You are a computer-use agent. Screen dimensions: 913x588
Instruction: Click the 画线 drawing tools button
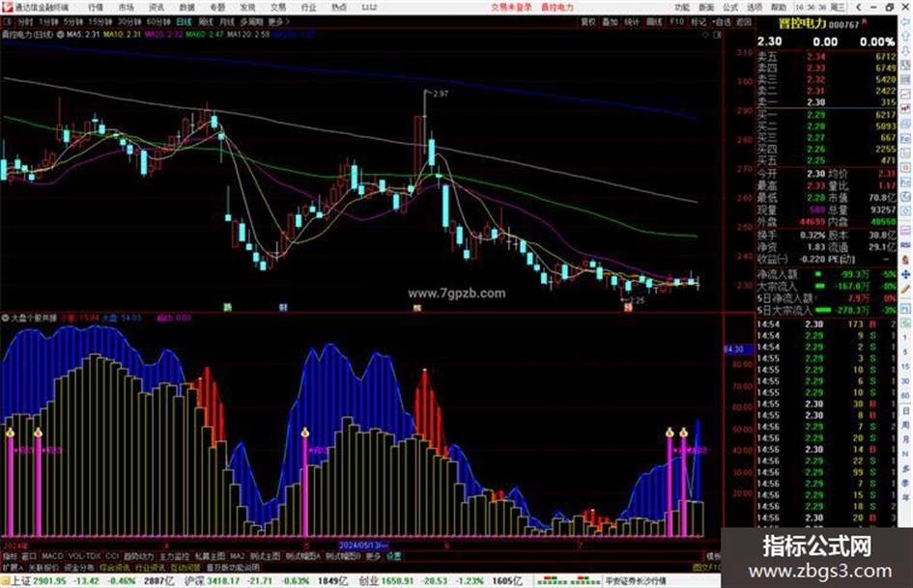[654, 21]
